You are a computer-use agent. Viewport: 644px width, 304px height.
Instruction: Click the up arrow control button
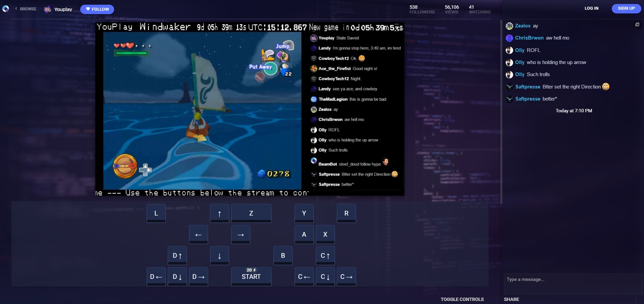click(219, 213)
